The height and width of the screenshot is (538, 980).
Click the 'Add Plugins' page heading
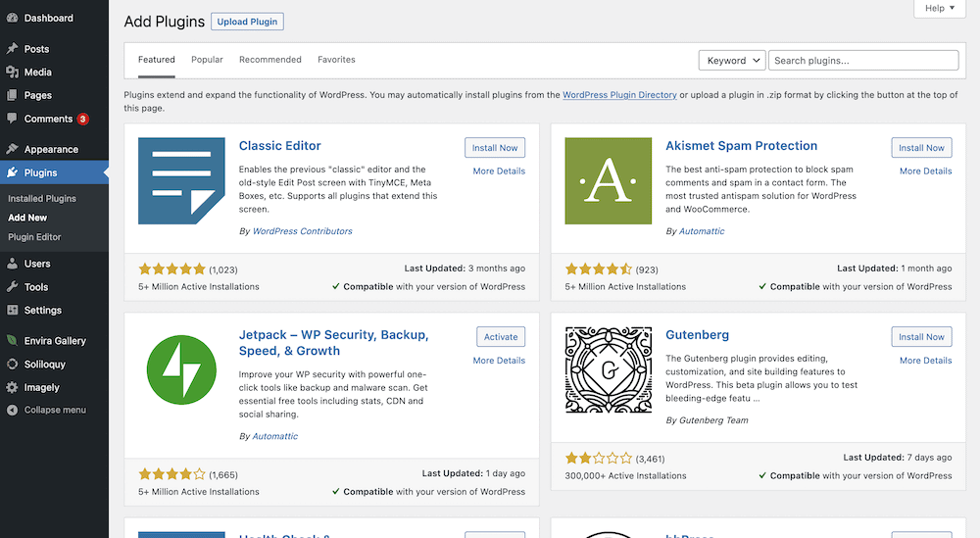(165, 22)
